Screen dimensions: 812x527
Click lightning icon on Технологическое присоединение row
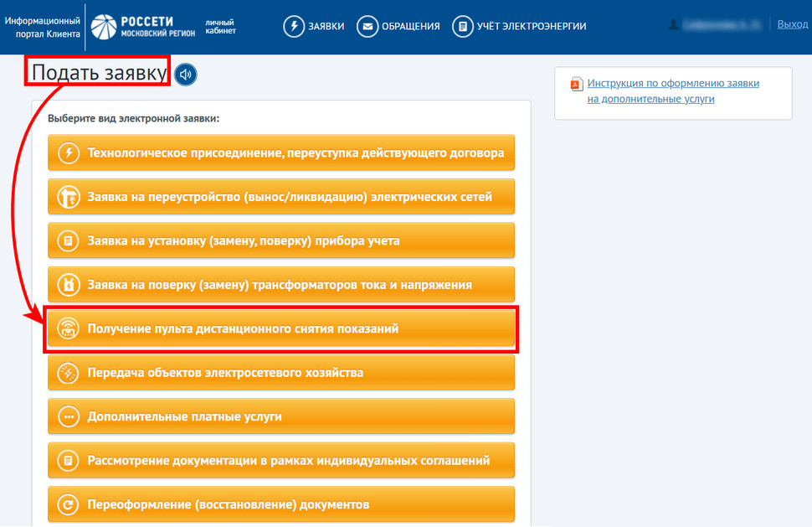click(x=69, y=152)
